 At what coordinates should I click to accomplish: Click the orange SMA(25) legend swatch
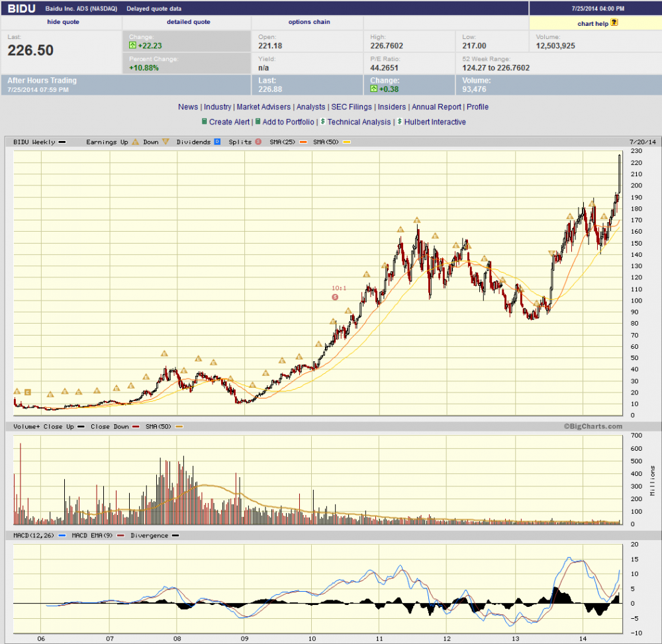pyautogui.click(x=304, y=142)
